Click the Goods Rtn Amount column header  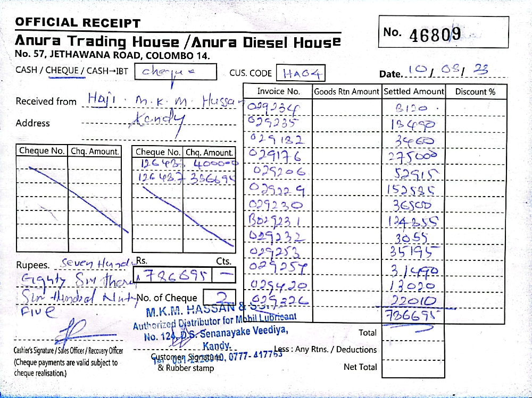pos(347,91)
